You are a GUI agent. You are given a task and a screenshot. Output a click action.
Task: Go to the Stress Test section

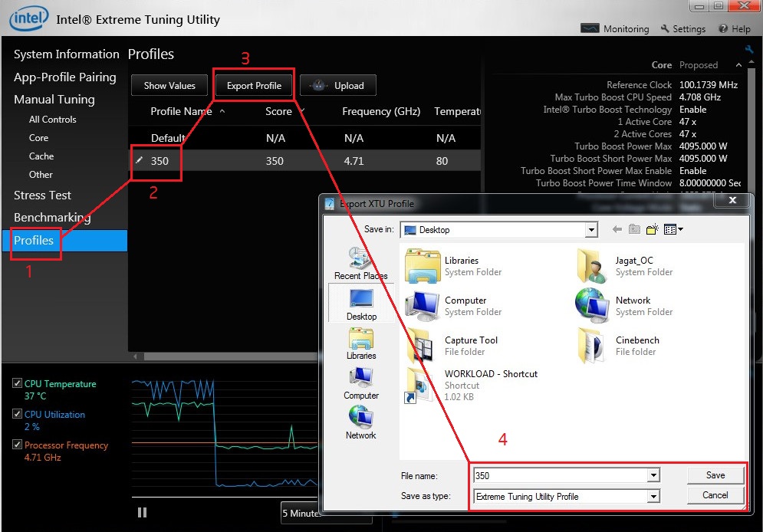click(42, 195)
